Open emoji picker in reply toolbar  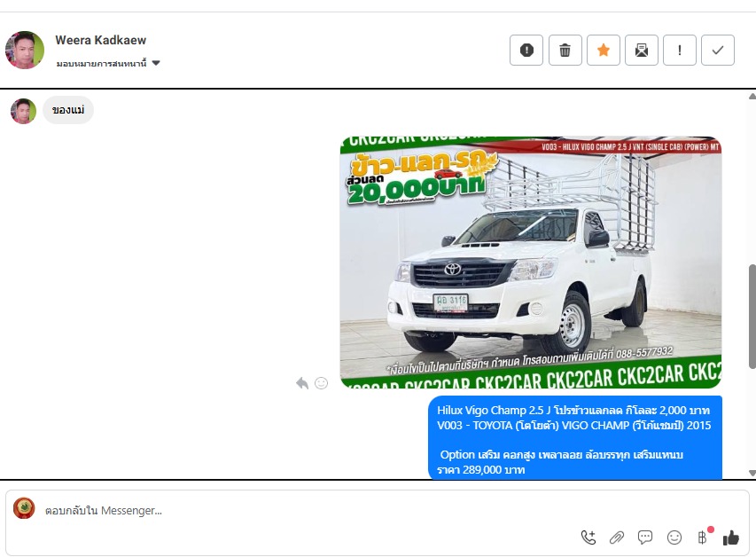[x=674, y=537]
